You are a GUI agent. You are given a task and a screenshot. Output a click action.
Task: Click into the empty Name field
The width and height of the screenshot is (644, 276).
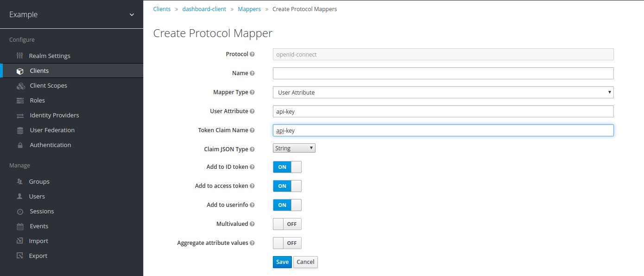(442, 73)
